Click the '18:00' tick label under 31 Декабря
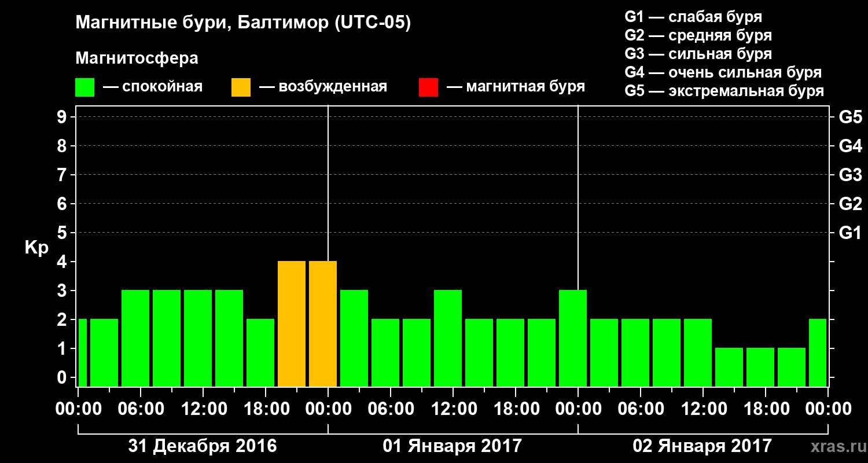Image resolution: width=868 pixels, height=463 pixels. coord(266,409)
